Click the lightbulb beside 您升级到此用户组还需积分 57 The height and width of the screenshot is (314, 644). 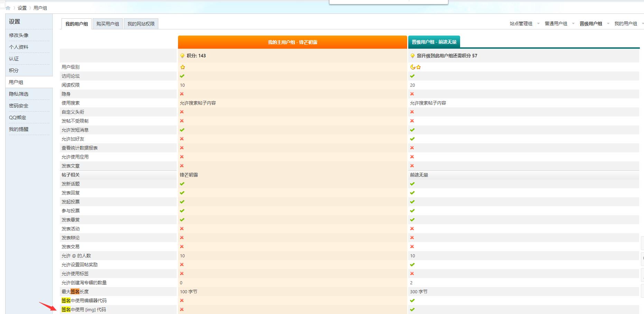point(412,56)
